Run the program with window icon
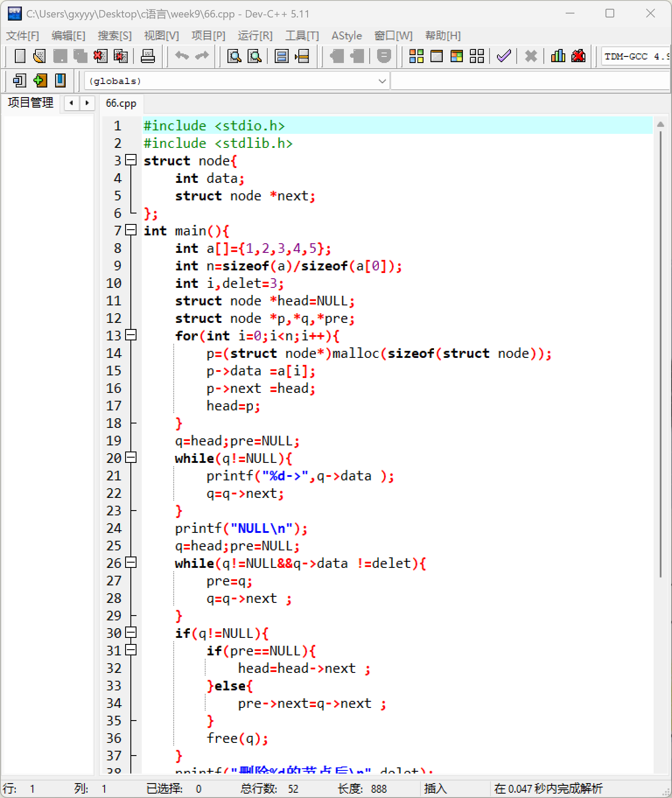 pos(437,56)
